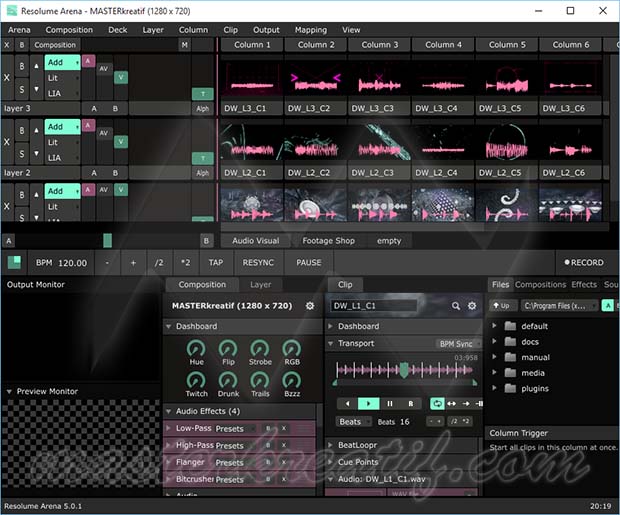
Task: Expand the Cue Points section
Action: coord(330,462)
